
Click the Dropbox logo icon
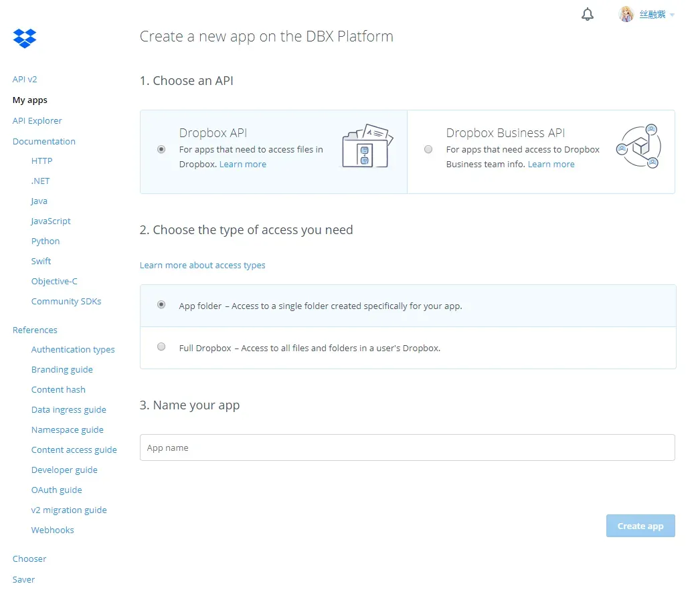pyautogui.click(x=25, y=38)
